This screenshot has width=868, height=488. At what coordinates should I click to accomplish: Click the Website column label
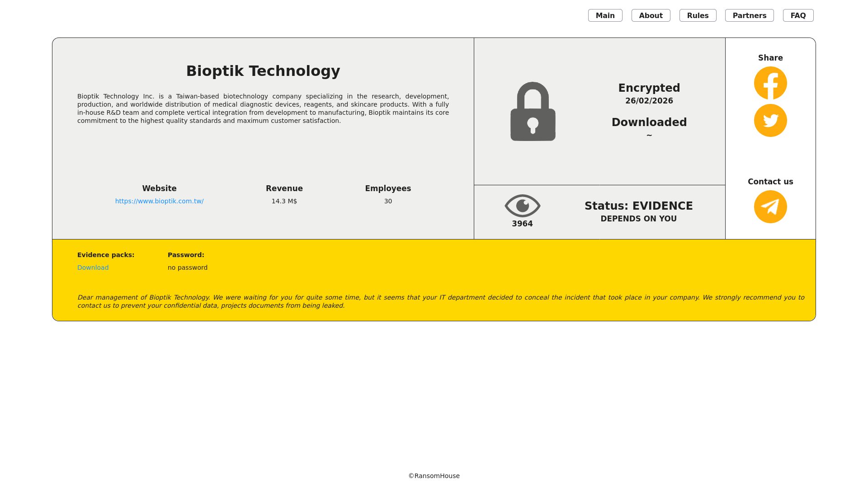pos(160,188)
